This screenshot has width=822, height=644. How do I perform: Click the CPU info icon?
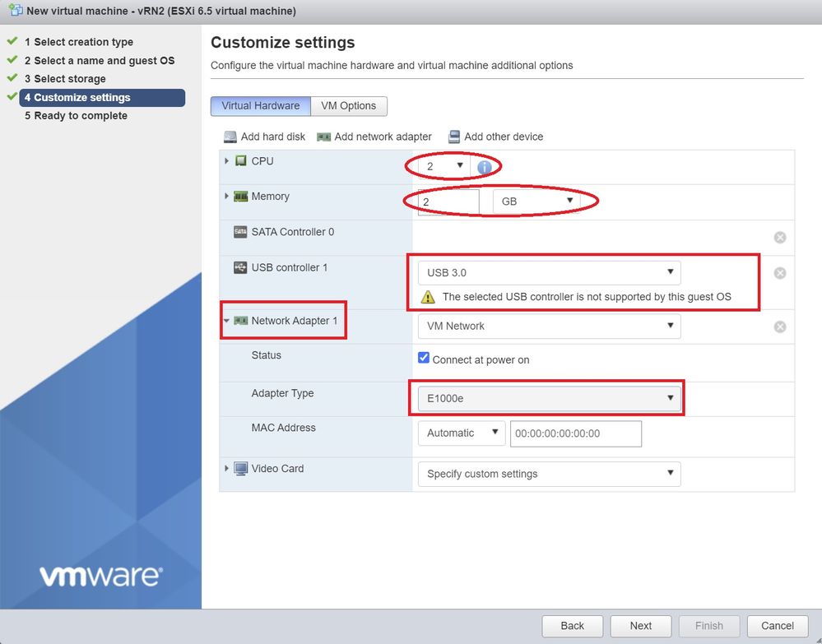485,167
